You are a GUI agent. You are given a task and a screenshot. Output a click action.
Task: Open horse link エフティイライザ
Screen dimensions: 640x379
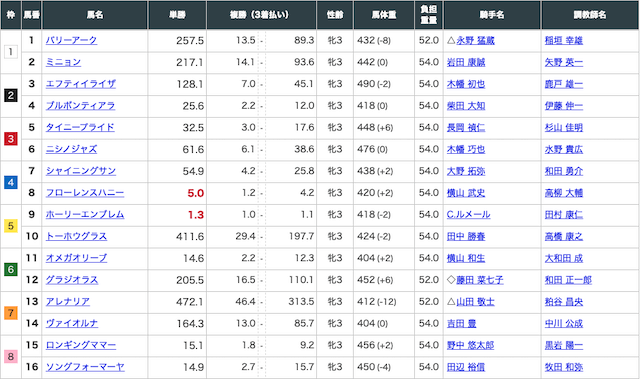click(x=80, y=84)
